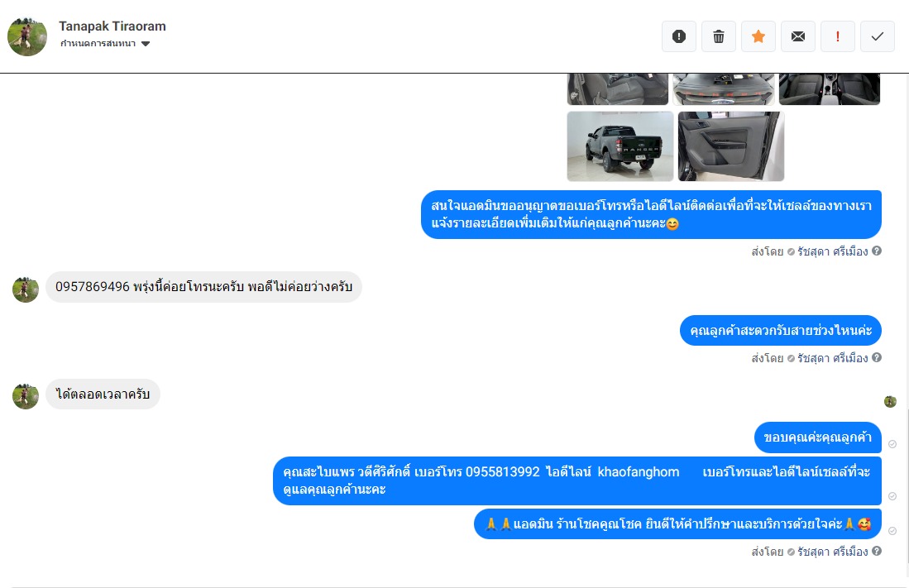
Task: Click delivered checkmark beside ขอบคุณค่ะคุณลูกค้า message
Action: click(892, 444)
